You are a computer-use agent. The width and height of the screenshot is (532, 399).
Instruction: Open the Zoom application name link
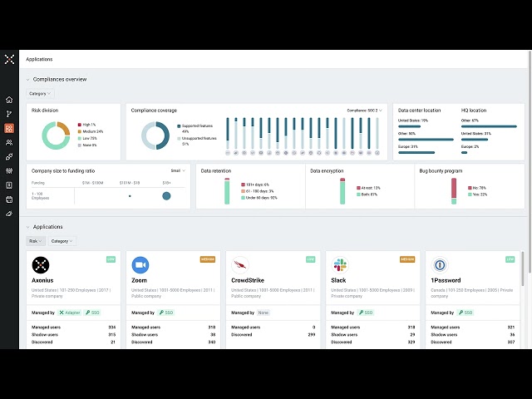139,281
